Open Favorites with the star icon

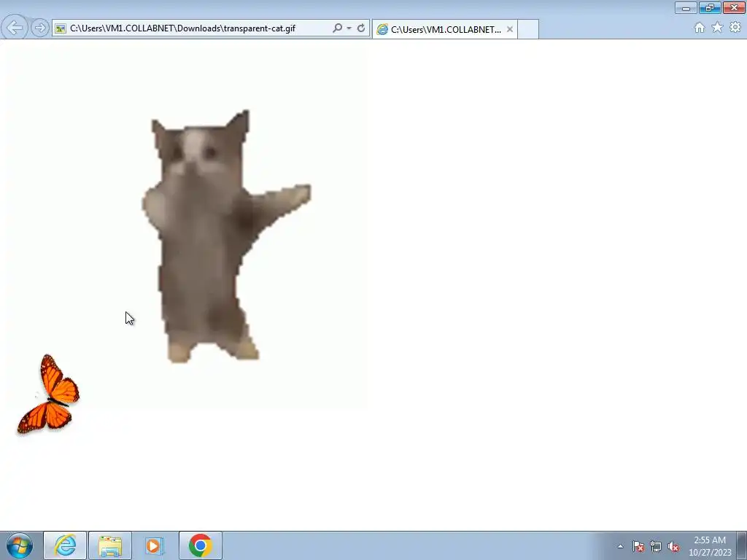717,28
